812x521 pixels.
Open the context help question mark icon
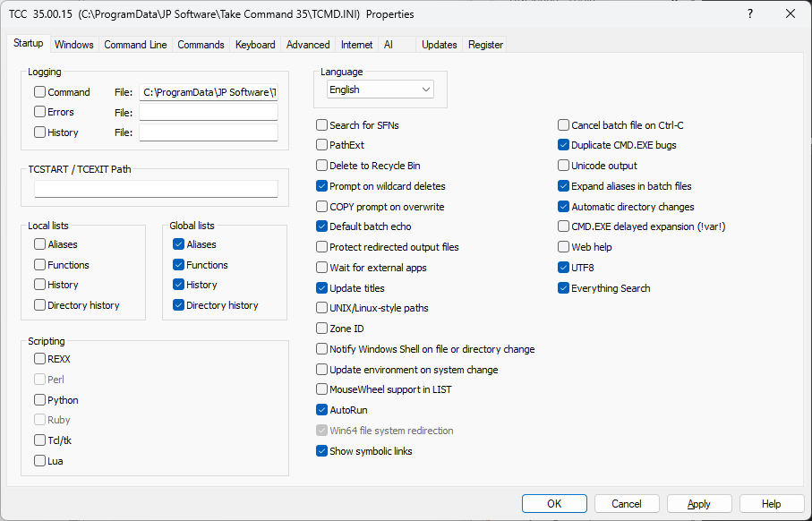pyautogui.click(x=749, y=14)
